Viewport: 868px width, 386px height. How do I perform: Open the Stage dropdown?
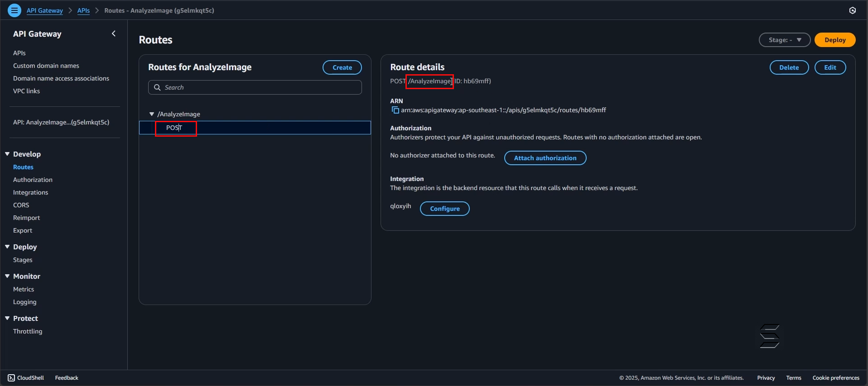pos(784,40)
